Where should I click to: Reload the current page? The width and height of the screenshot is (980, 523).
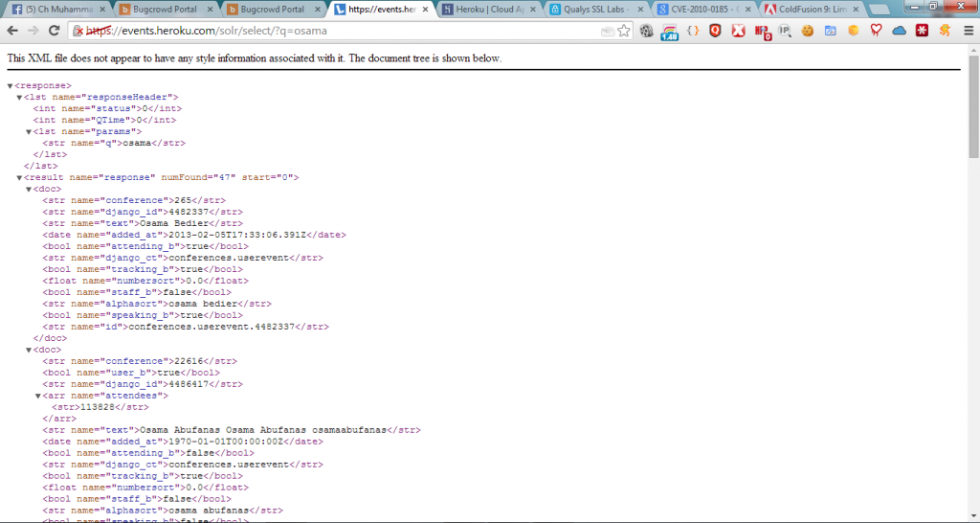[x=54, y=31]
